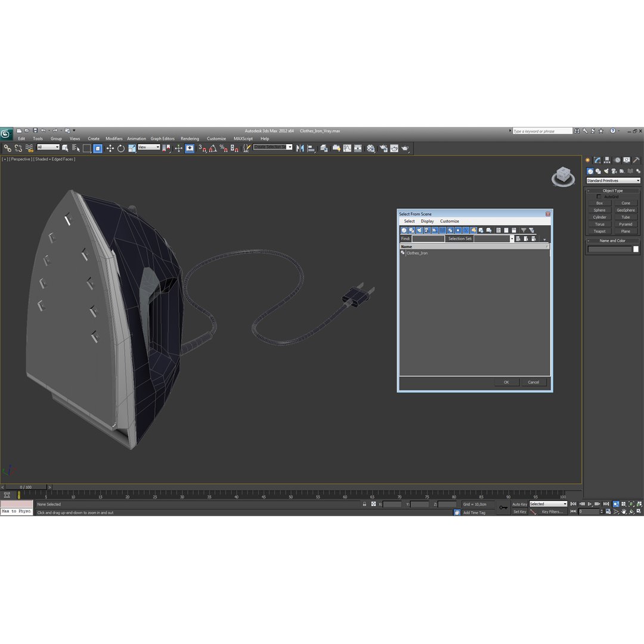This screenshot has height=644, width=644.
Task: Open Render Setup from toolbar
Action: pos(383,148)
